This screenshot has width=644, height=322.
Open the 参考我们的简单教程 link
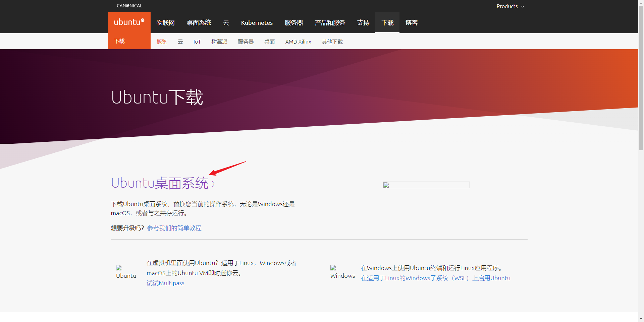(x=174, y=228)
